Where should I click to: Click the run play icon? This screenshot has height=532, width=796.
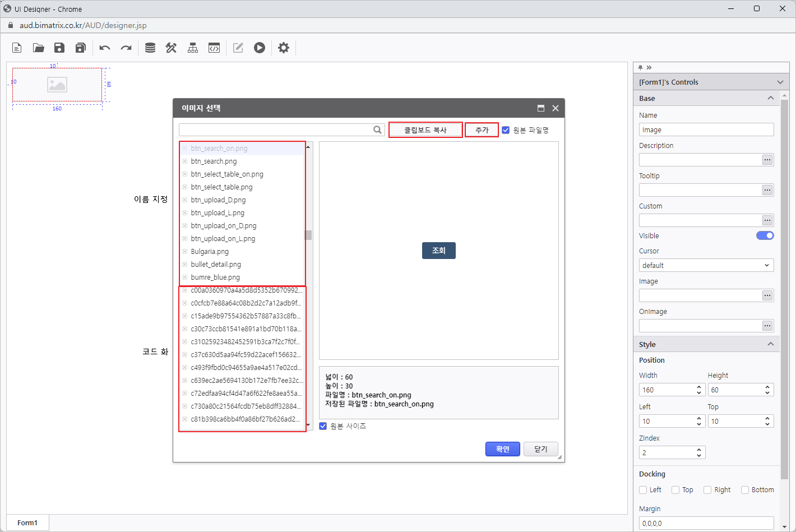(x=259, y=48)
